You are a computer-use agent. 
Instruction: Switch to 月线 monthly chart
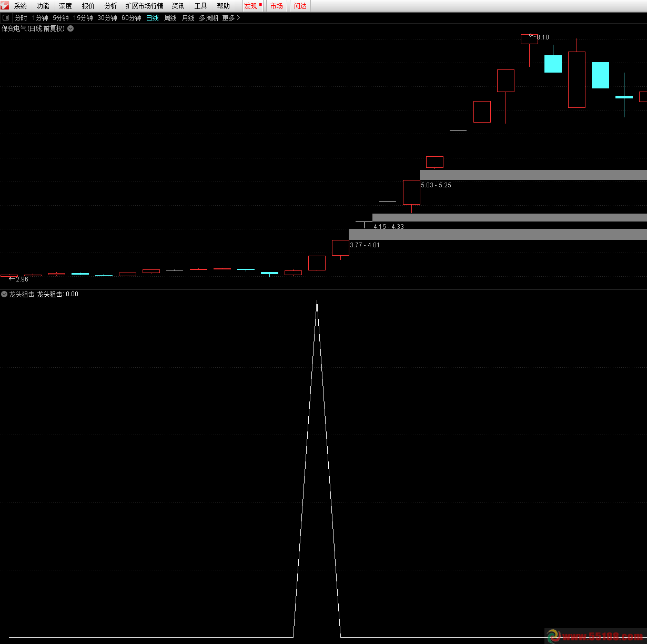coord(188,18)
